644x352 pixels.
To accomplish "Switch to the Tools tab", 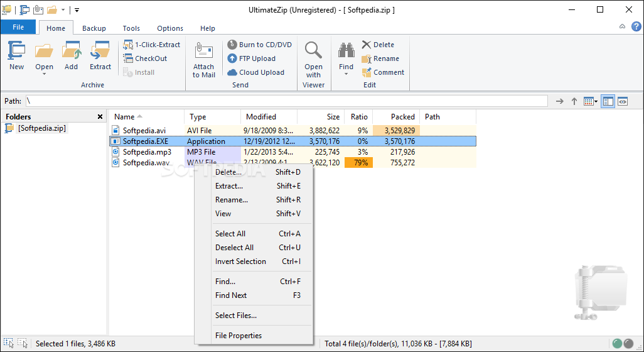I will (131, 28).
